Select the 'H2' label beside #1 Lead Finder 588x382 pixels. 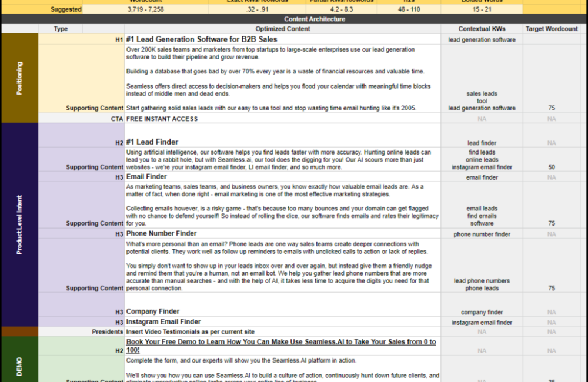coord(119,143)
